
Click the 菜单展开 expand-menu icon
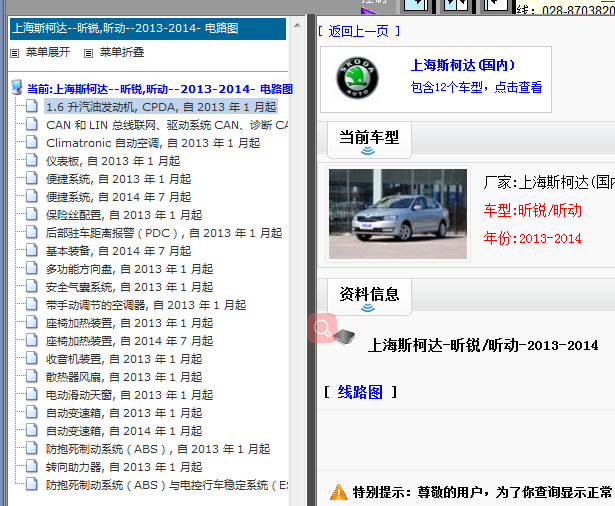(x=15, y=53)
